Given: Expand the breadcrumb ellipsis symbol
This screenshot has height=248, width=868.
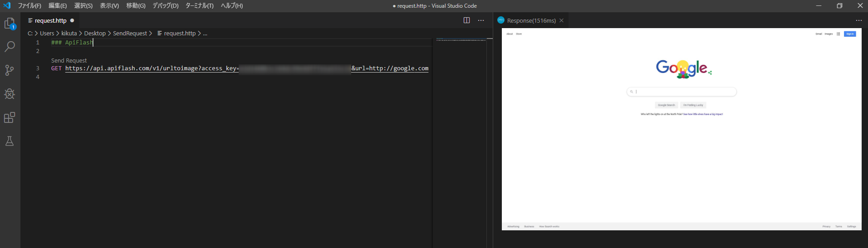Looking at the screenshot, I should pos(205,33).
